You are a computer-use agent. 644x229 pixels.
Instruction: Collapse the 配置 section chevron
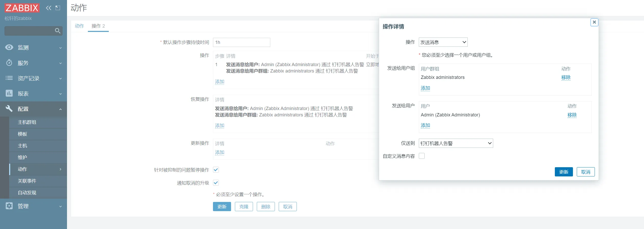[60, 109]
